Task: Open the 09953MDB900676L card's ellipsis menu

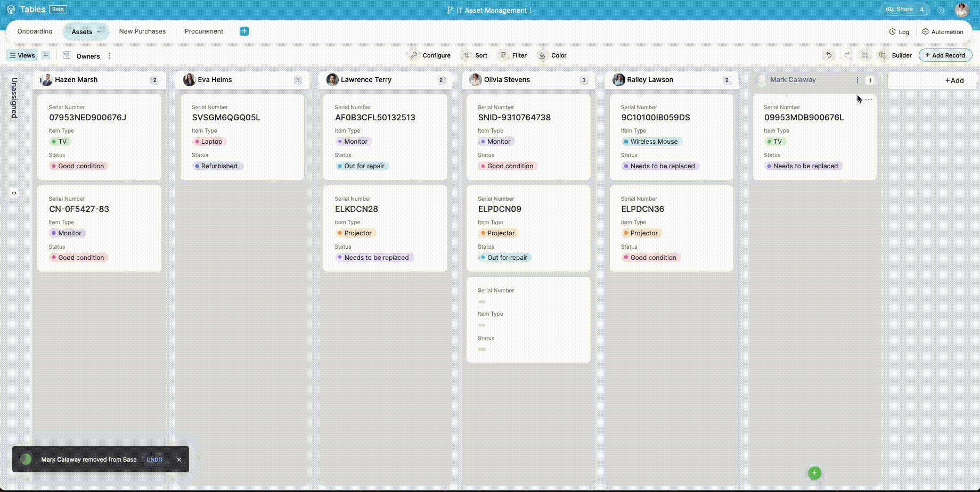Action: 869,100
